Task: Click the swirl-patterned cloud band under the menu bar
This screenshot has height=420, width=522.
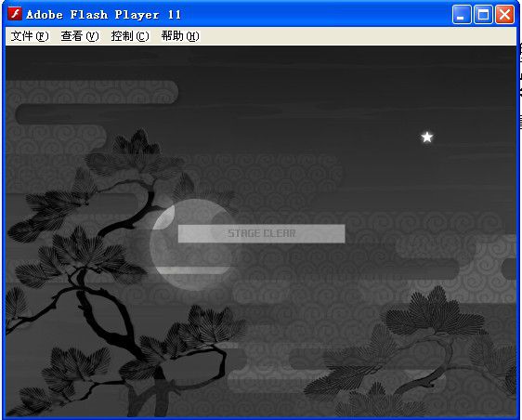Action: 92,92
